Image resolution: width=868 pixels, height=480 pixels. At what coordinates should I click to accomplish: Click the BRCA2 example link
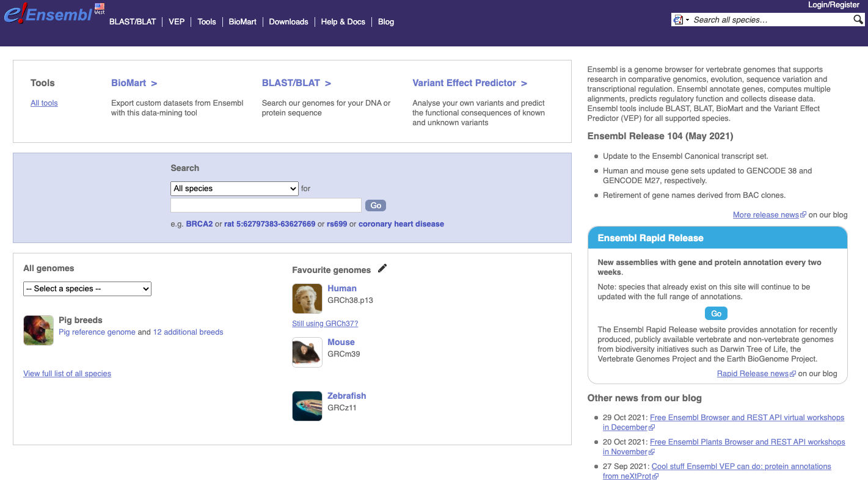(x=199, y=224)
